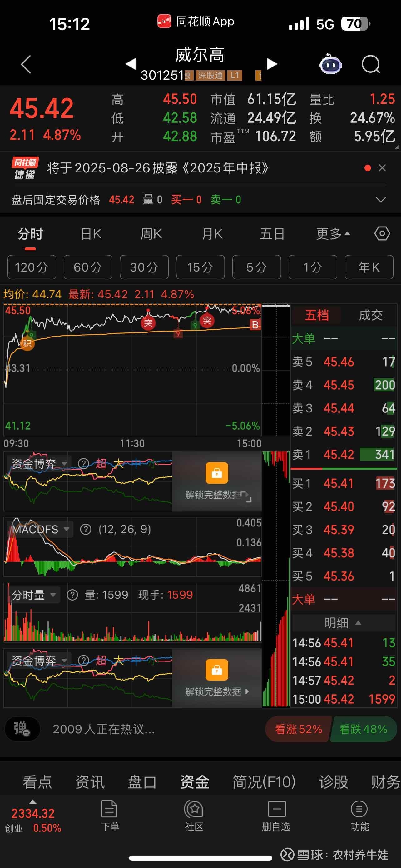The width and height of the screenshot is (401, 868).
Task: Toggle the 弹 bullet comments switch
Action: coord(22,730)
